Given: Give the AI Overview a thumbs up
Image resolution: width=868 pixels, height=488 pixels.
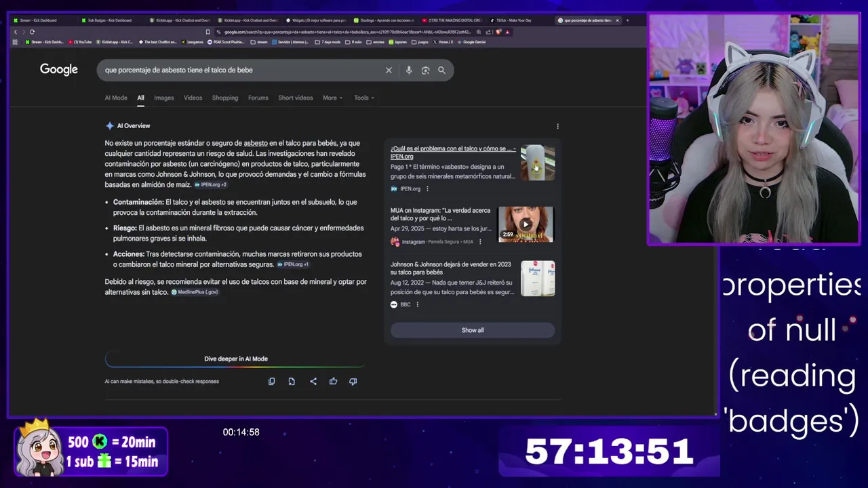Looking at the screenshot, I should [333, 382].
